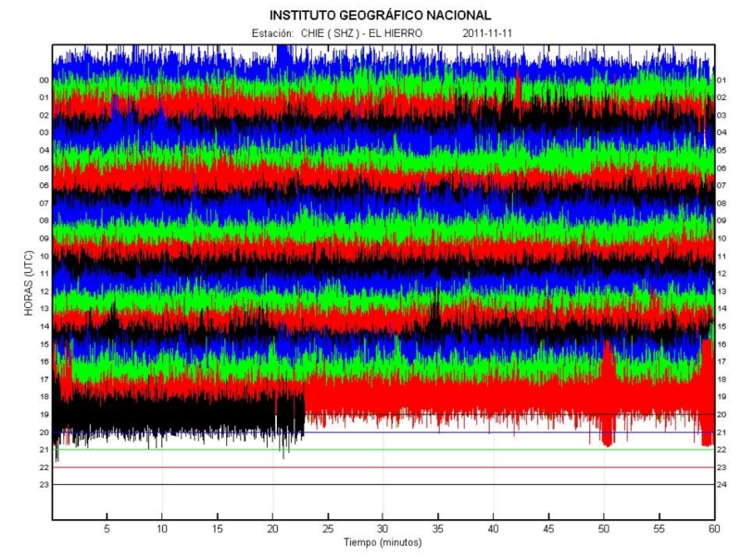Click the flat red trace line at hour 22
Screen dimensions: 741x560
coord(383,467)
